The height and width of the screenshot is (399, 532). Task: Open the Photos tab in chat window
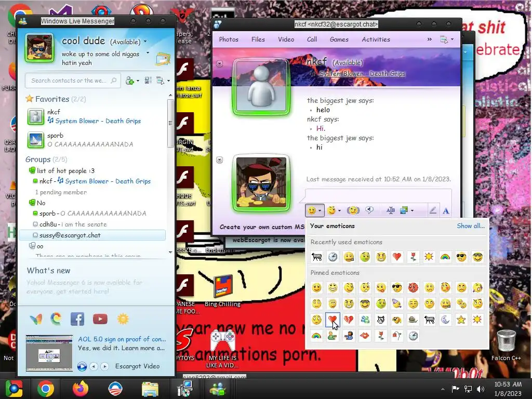229,39
